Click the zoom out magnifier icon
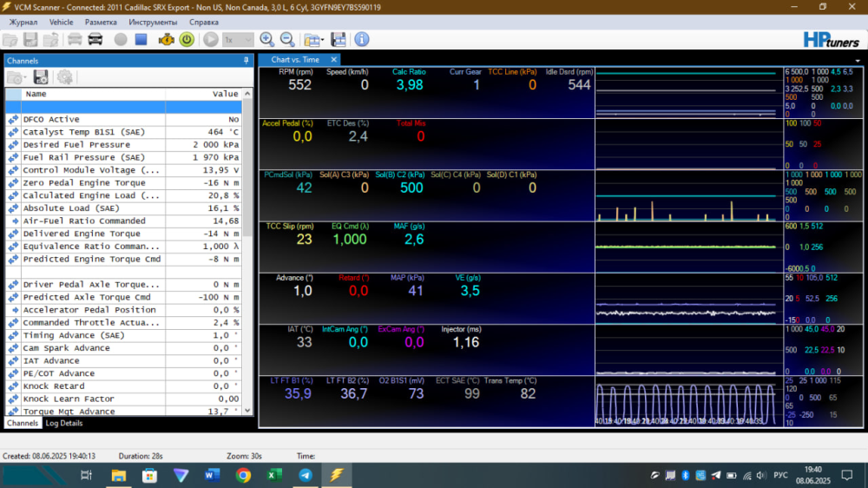868x488 pixels. point(286,39)
